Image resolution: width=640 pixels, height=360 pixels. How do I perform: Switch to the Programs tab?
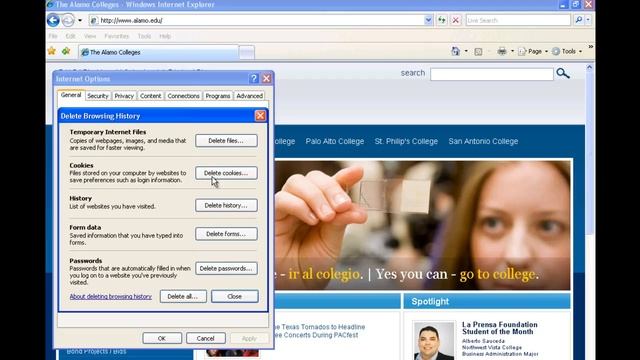[x=218, y=96]
